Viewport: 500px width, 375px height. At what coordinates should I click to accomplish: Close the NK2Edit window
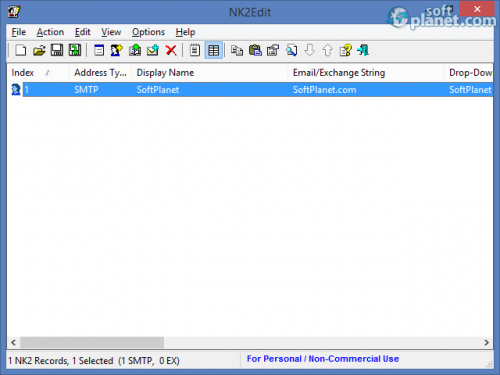point(477,9)
